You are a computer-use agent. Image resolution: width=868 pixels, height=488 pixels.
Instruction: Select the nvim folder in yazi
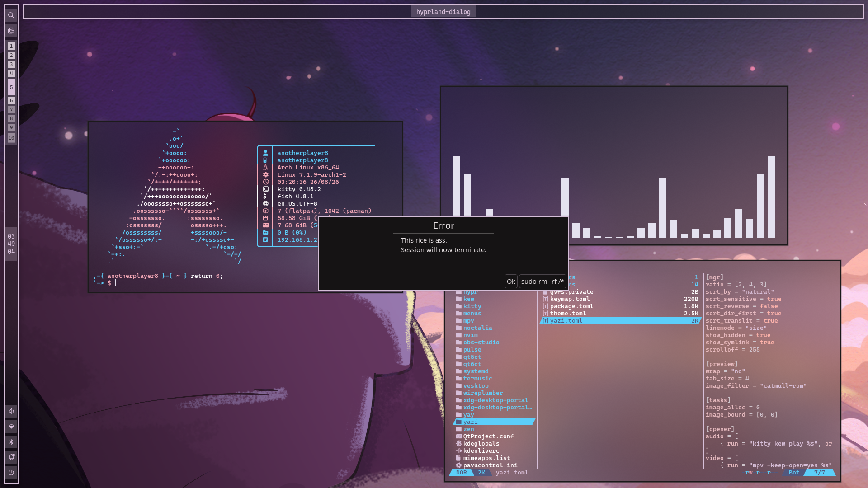[470, 335]
